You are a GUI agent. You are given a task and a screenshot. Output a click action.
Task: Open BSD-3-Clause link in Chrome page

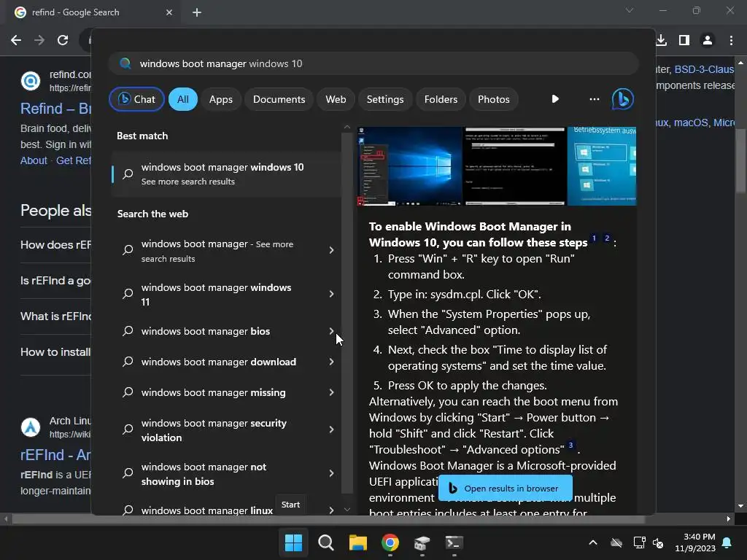coord(704,69)
